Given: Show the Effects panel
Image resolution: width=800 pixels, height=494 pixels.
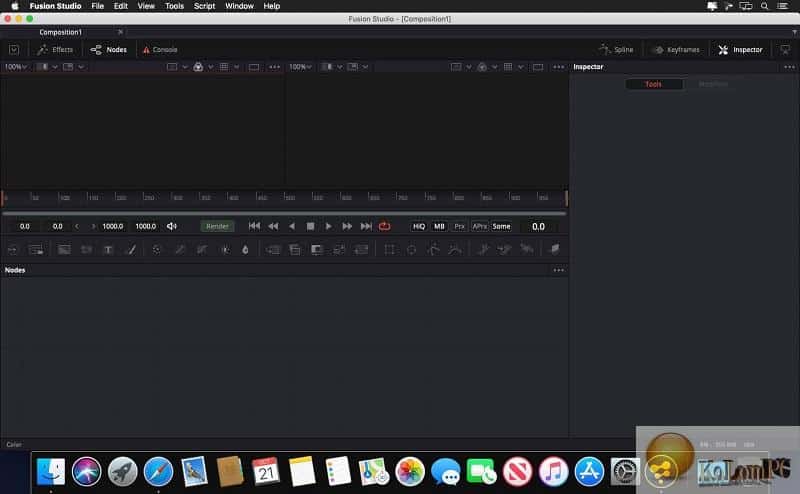Looking at the screenshot, I should coord(56,50).
